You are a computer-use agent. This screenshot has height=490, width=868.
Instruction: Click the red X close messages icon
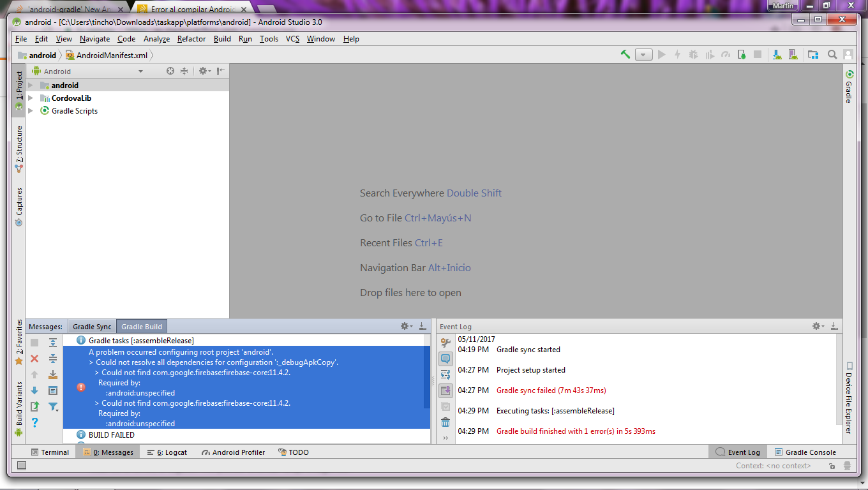click(x=34, y=359)
